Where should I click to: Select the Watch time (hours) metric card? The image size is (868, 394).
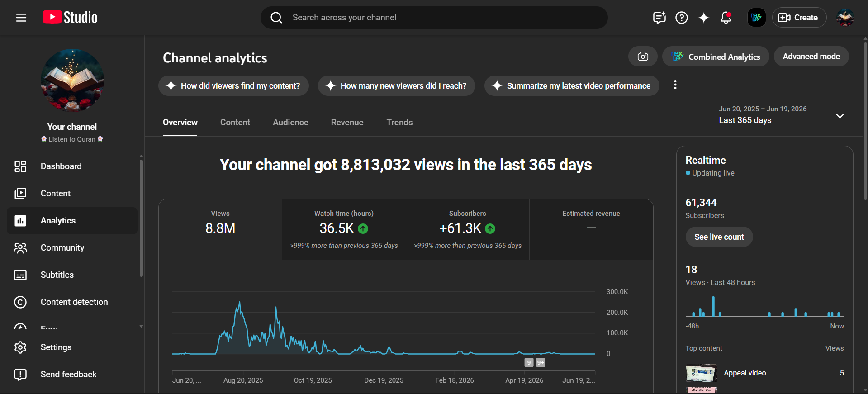[x=344, y=229]
